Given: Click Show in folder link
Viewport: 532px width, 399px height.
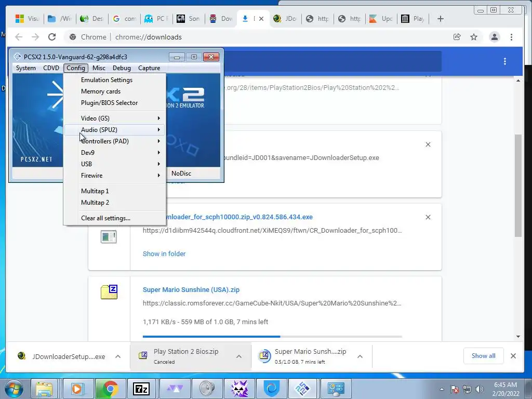Looking at the screenshot, I should tap(164, 254).
